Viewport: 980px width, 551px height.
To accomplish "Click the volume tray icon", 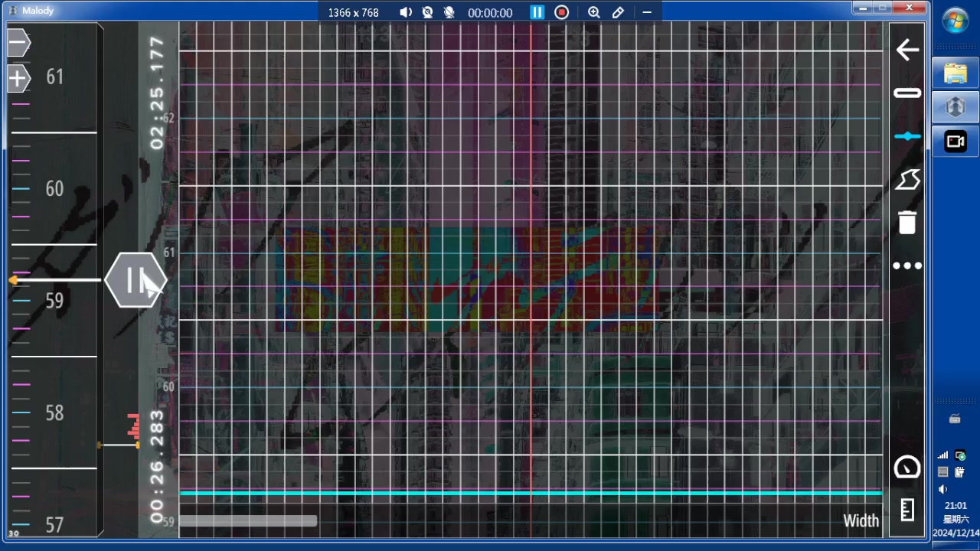I will tap(943, 489).
